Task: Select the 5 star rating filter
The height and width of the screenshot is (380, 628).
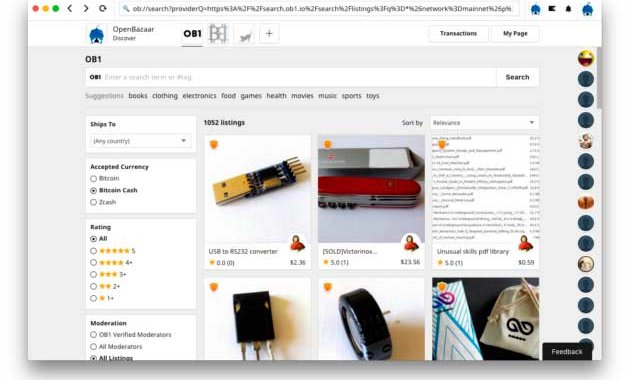Action: 93,251
